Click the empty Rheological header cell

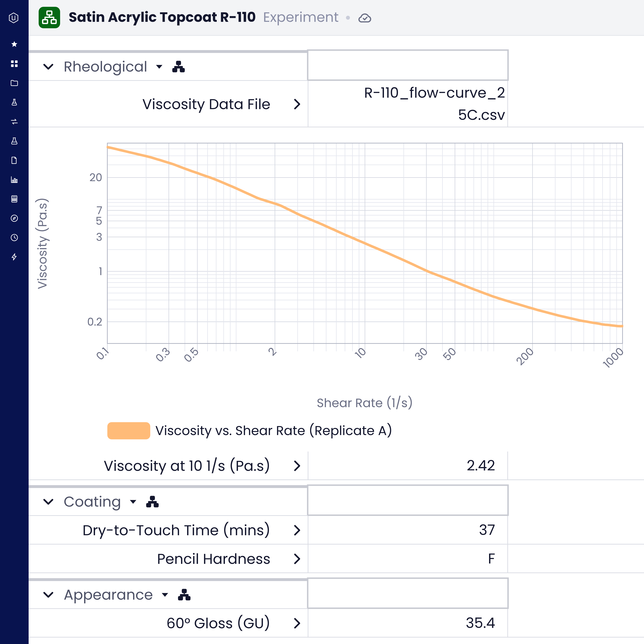point(408,65)
